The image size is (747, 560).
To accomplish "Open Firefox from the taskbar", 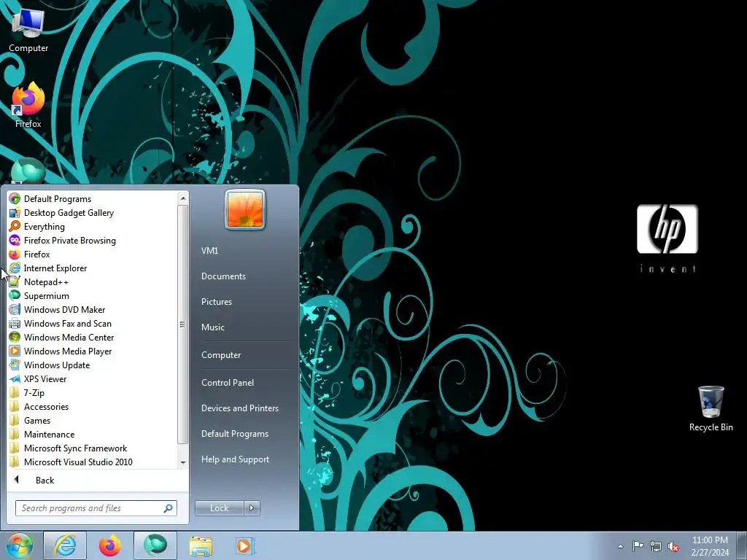I will click(x=109, y=545).
